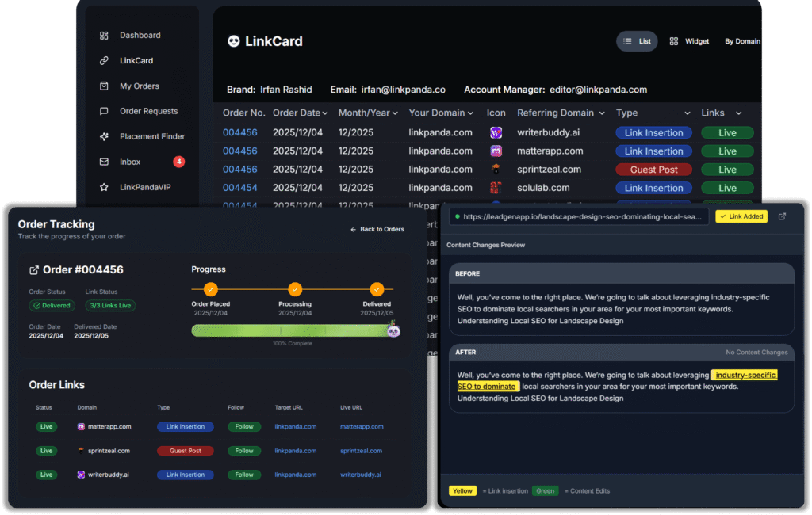The image size is (812, 515).
Task: Open the Order Date column dropdown
Action: 324,113
